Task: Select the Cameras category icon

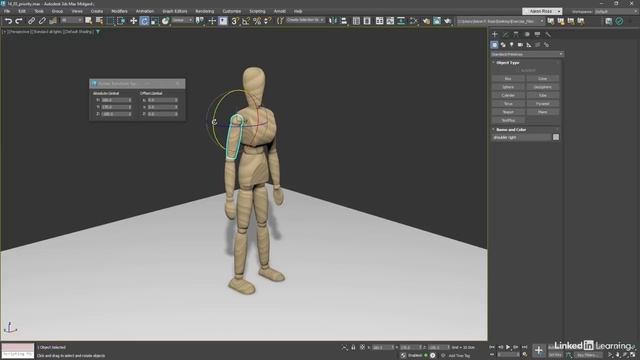Action: [520, 44]
